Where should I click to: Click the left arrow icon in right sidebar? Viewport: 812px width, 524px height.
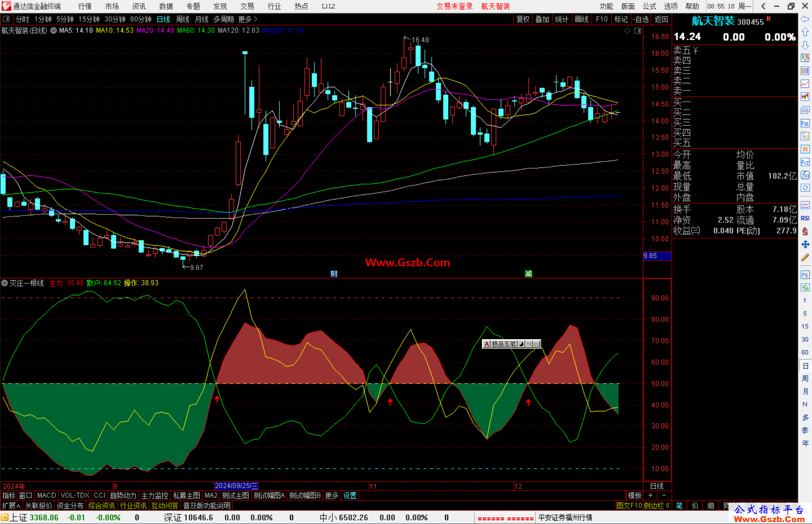(x=805, y=19)
